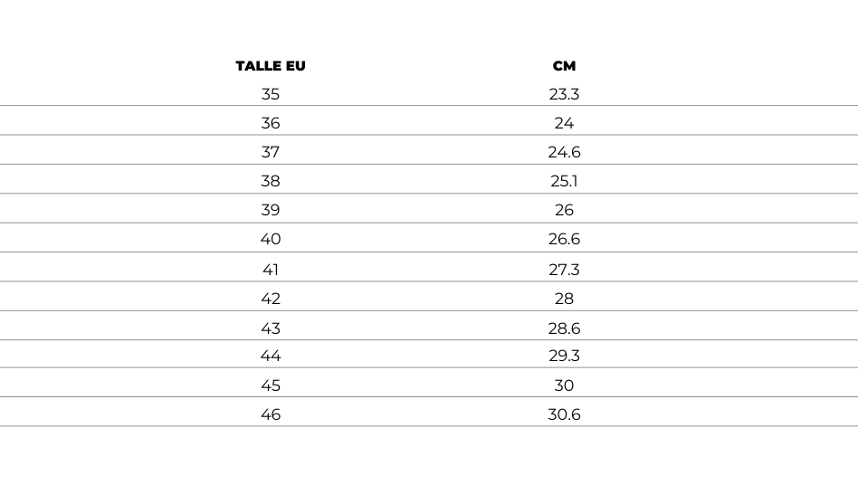Click EU size 43 cell
The image size is (858, 504).
tap(271, 328)
